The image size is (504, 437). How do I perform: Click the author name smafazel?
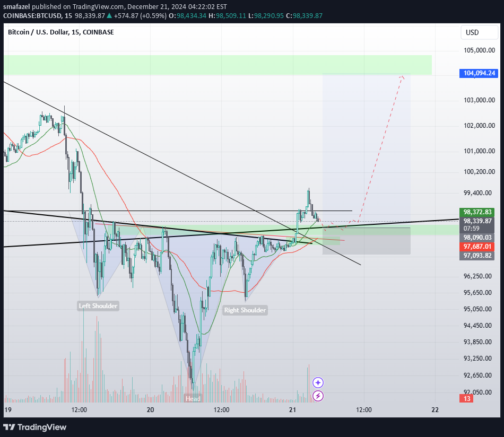tap(16, 7)
